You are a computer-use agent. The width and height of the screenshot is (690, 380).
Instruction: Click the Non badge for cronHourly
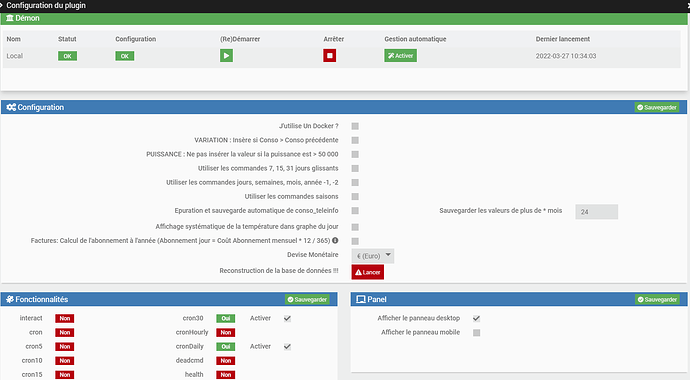(x=225, y=332)
